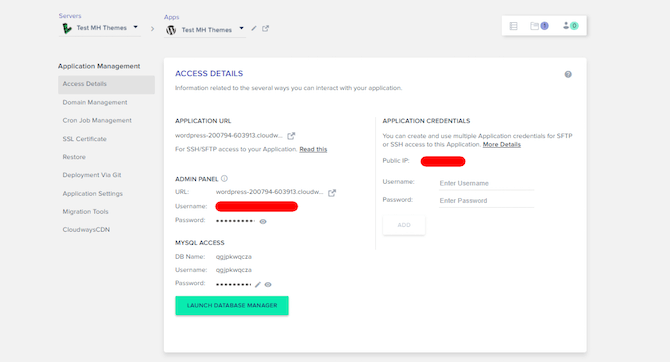Click the Read this link
Image resolution: width=670 pixels, height=362 pixels.
(313, 149)
